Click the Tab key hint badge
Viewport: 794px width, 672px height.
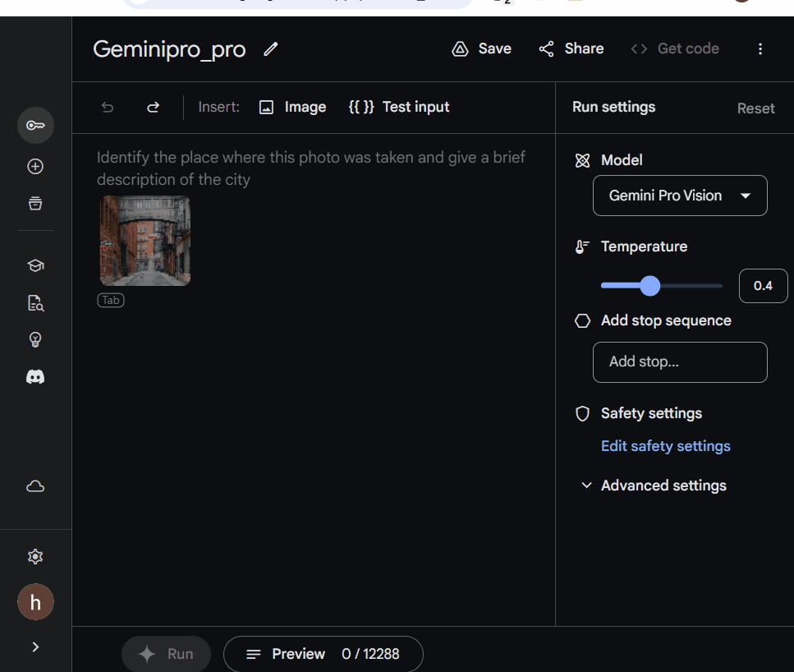tap(111, 301)
